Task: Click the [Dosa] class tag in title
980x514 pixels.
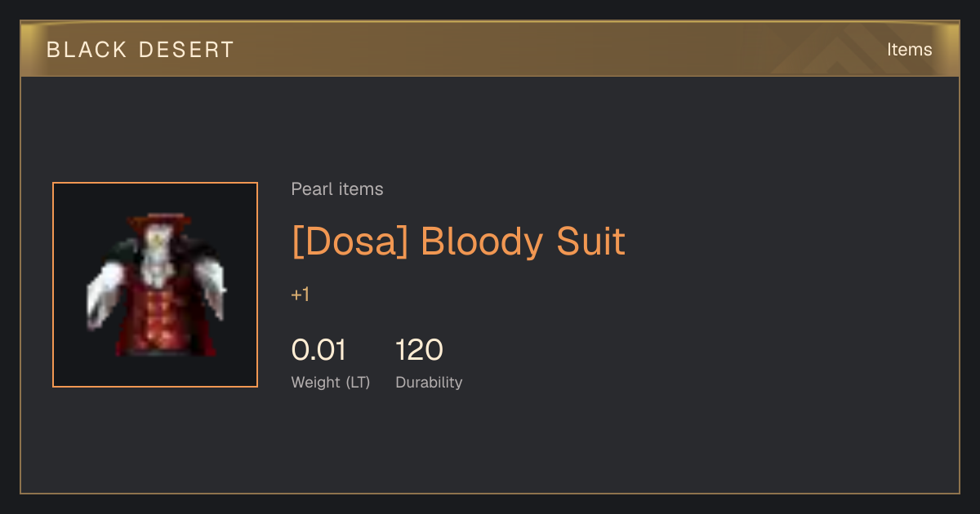Action: coord(350,241)
